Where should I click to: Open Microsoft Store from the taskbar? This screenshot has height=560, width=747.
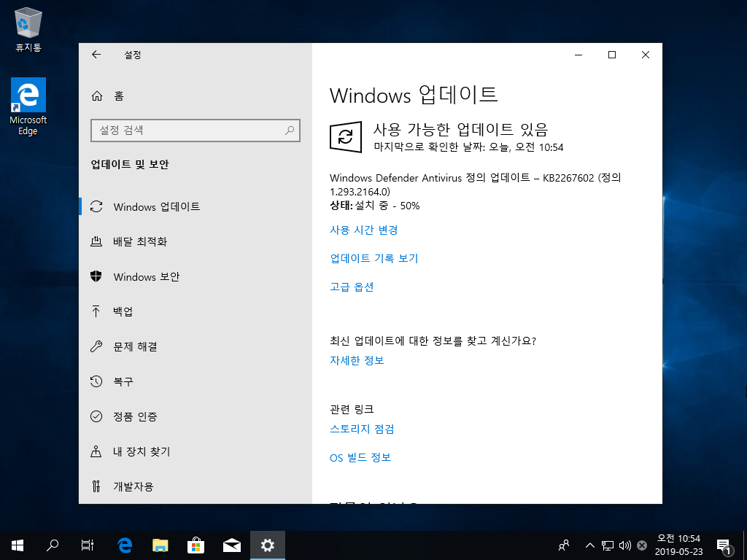coord(196,545)
